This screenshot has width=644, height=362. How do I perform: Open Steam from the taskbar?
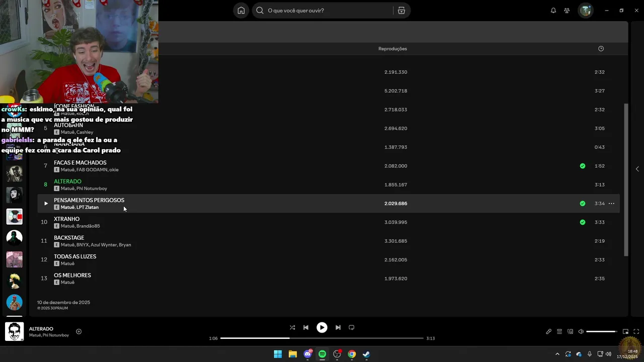(x=366, y=354)
